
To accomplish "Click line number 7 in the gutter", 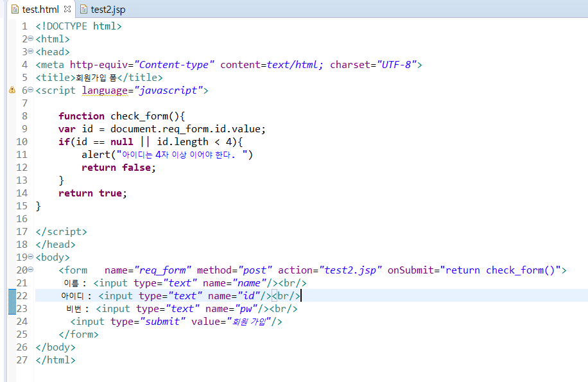I will [25, 103].
